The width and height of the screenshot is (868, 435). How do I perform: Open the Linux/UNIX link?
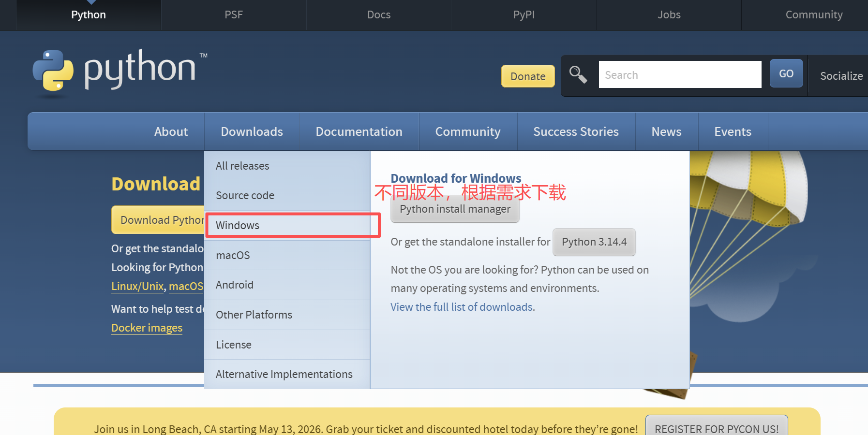[137, 287]
